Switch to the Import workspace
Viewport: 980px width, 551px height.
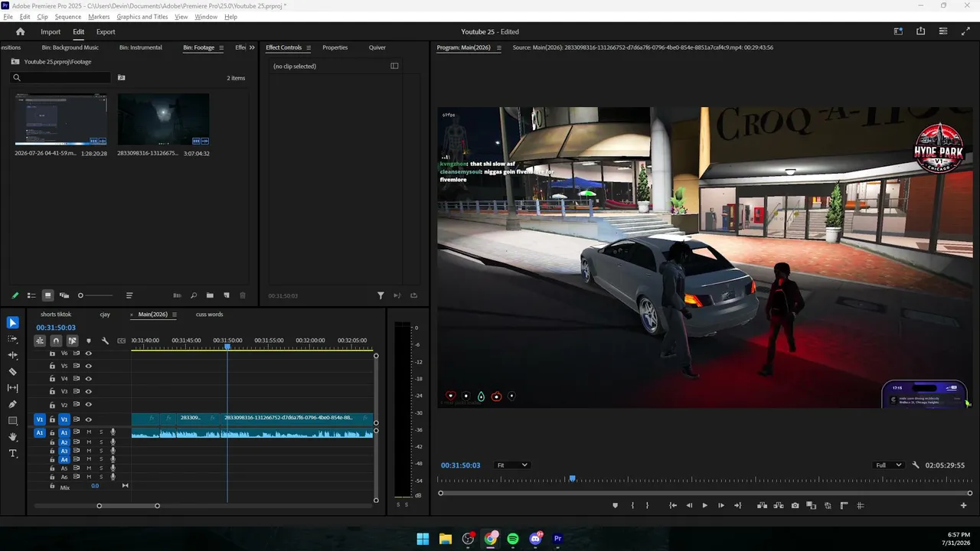point(51,31)
